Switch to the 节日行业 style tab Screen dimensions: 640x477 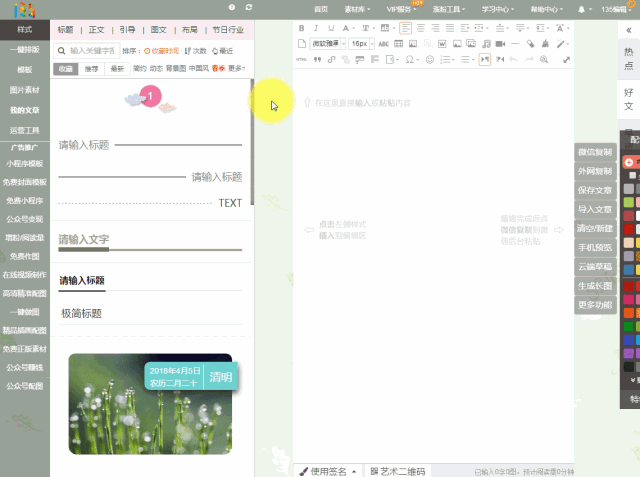[228, 30]
